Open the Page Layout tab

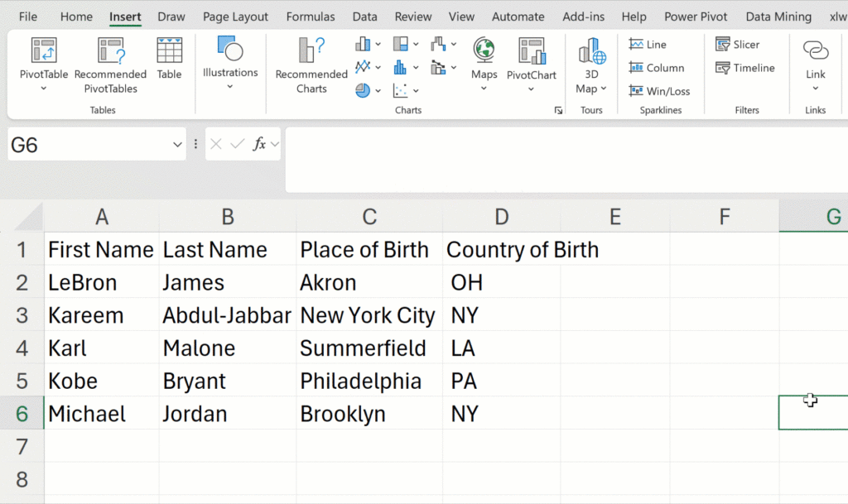click(x=235, y=17)
